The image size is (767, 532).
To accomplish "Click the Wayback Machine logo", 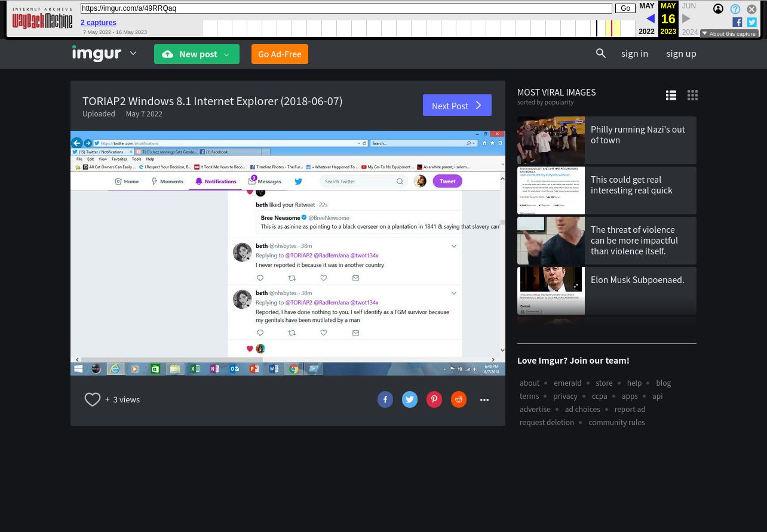I will [42, 19].
